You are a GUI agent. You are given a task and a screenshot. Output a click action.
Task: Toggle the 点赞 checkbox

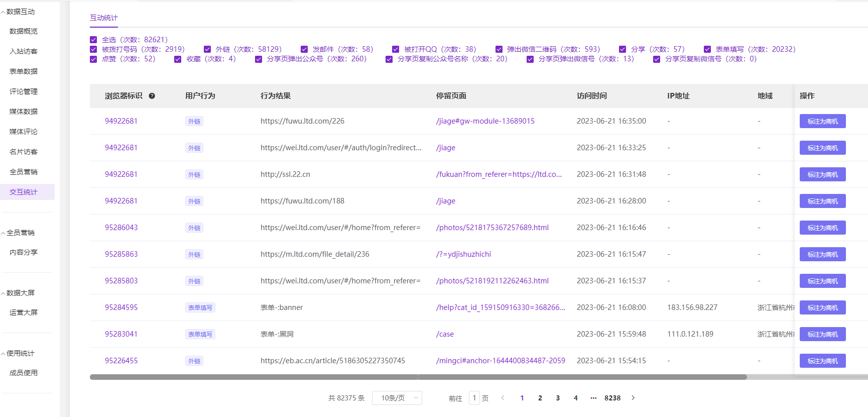pyautogui.click(x=93, y=59)
